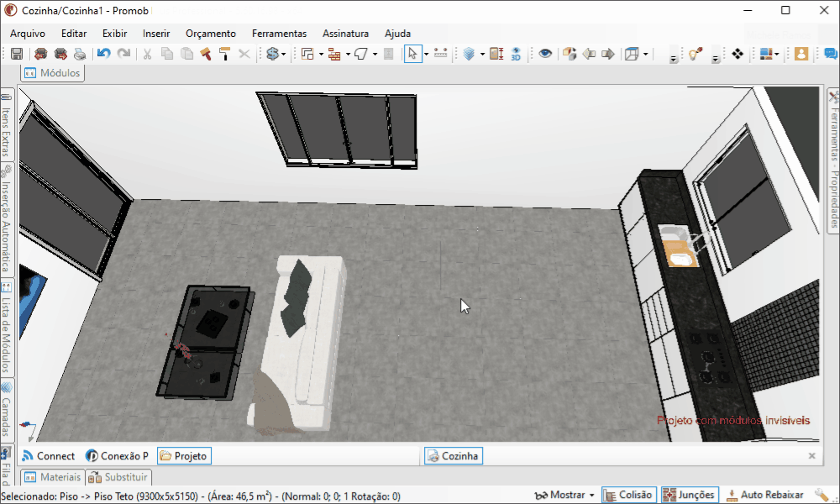Open the chat bubbles icon
This screenshot has height=504, width=840.
point(830,54)
